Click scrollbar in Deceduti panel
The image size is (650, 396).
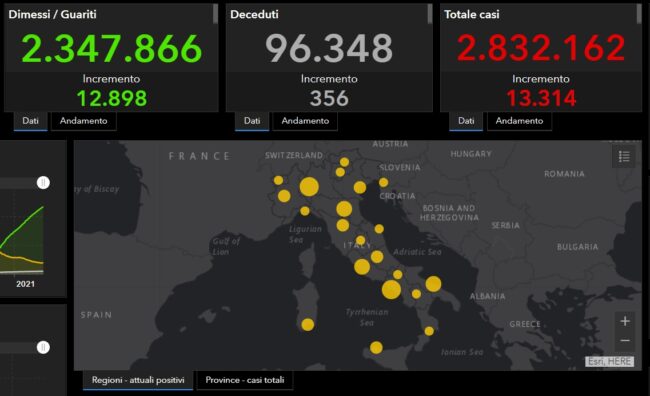429,13
